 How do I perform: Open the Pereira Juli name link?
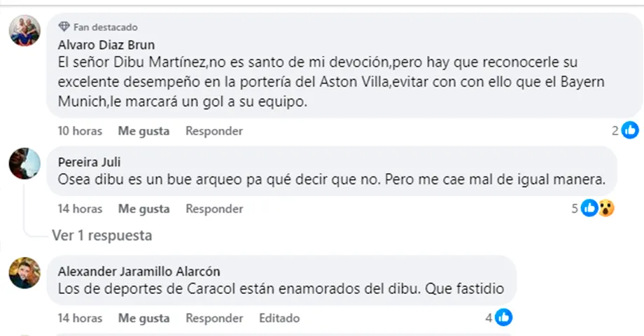90,162
